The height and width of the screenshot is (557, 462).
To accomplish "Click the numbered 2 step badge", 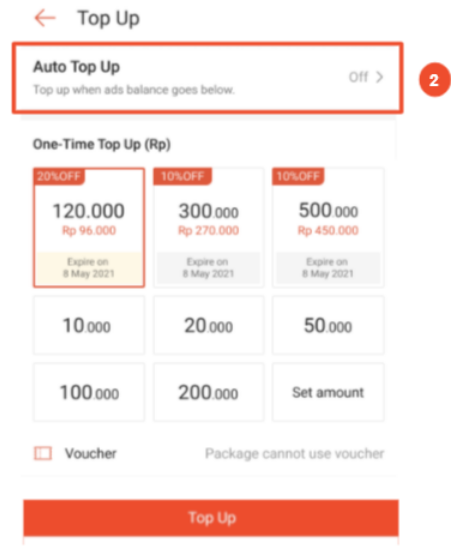I will pos(435,80).
